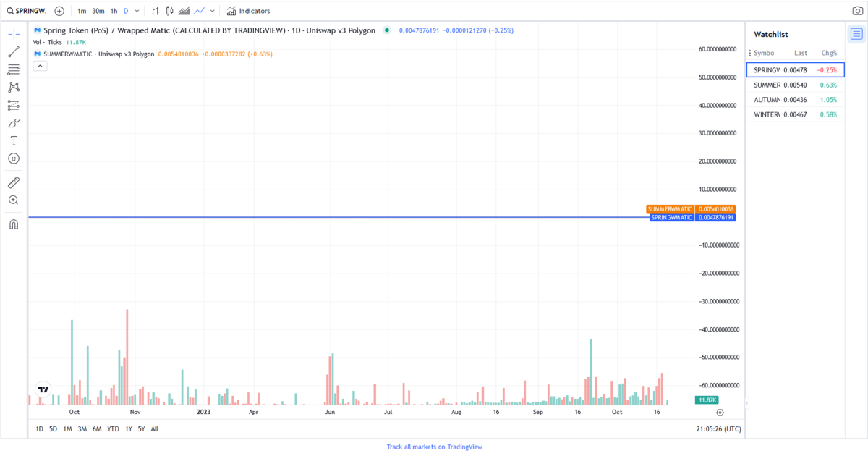Screen dimensions: 868x456
Task: Open the emoji icons tool
Action: [14, 159]
